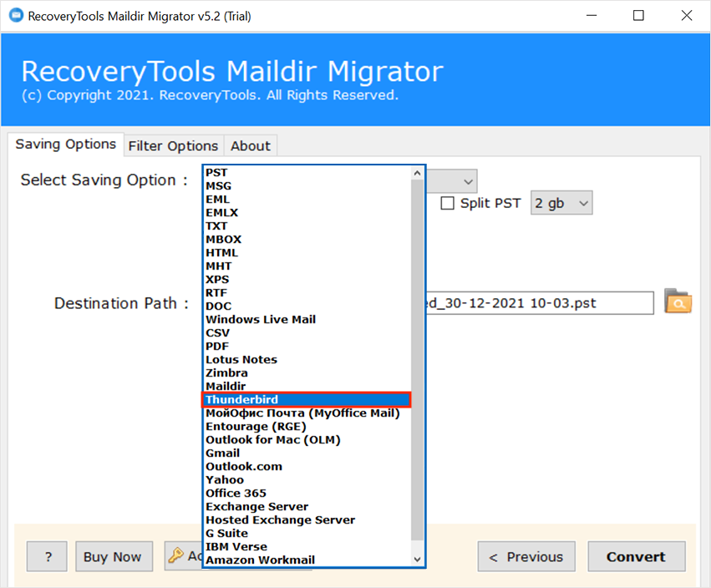711x588 pixels.
Task: Collapse the saving option combo box arrow
Action: [469, 182]
